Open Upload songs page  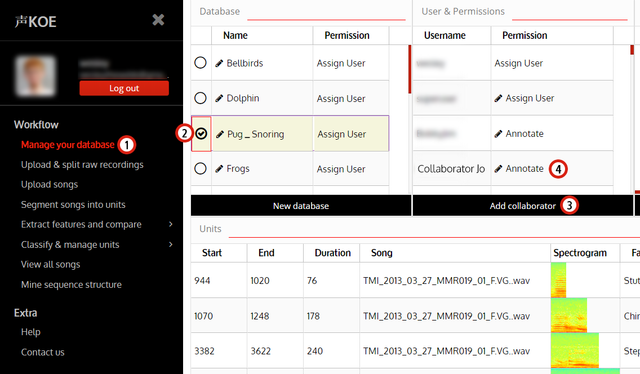click(x=49, y=185)
